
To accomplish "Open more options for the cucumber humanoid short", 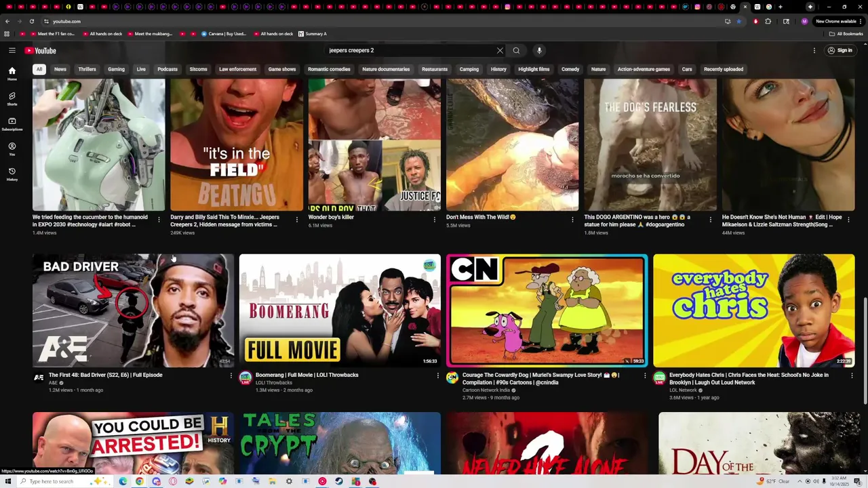I will tap(159, 220).
